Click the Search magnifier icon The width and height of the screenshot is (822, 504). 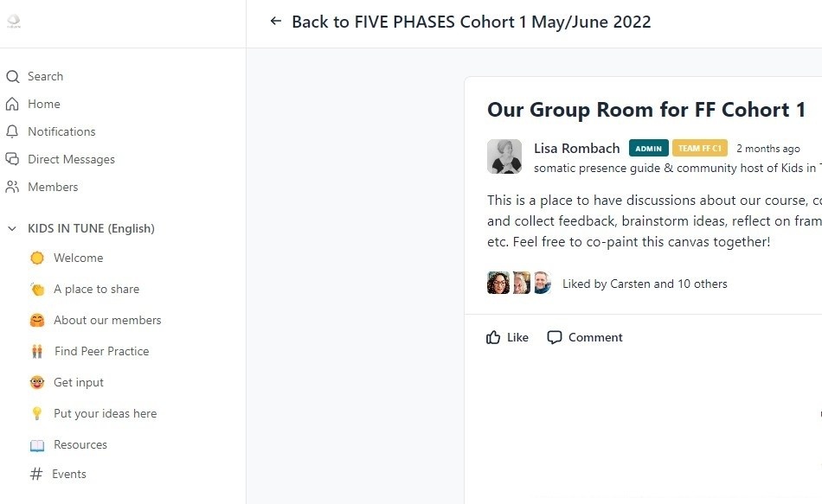click(x=12, y=76)
